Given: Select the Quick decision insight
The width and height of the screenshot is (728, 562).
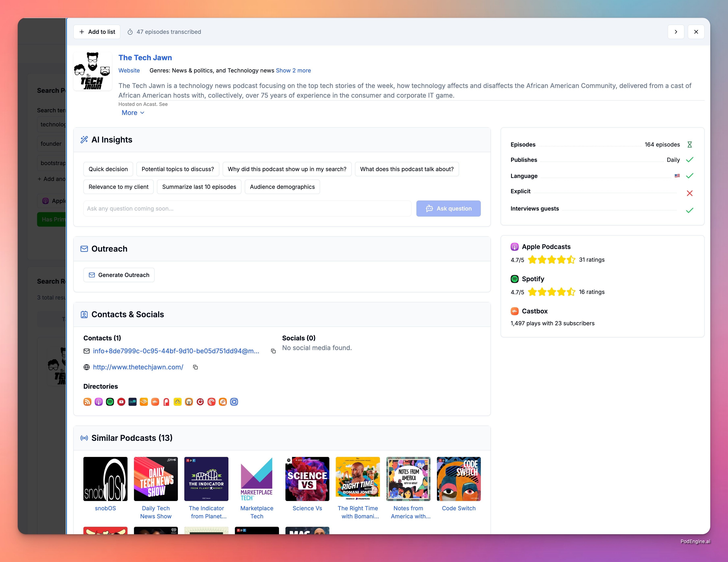Looking at the screenshot, I should pyautogui.click(x=108, y=169).
